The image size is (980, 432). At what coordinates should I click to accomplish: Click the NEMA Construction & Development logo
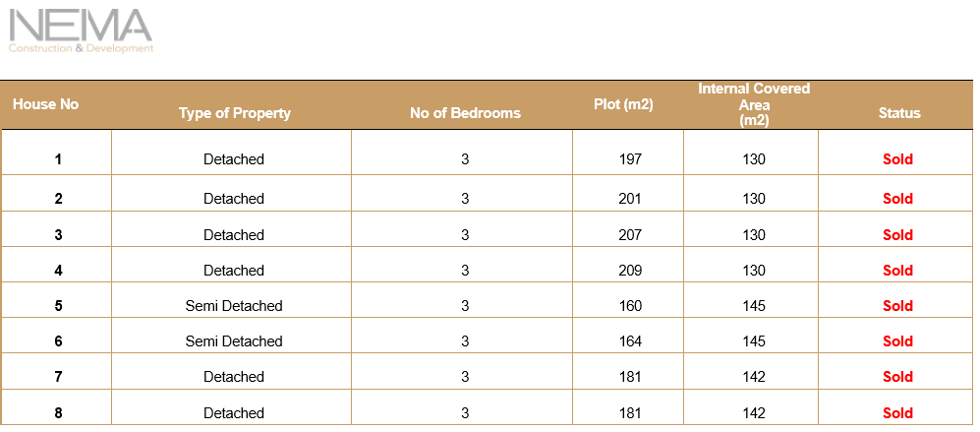pos(81,31)
